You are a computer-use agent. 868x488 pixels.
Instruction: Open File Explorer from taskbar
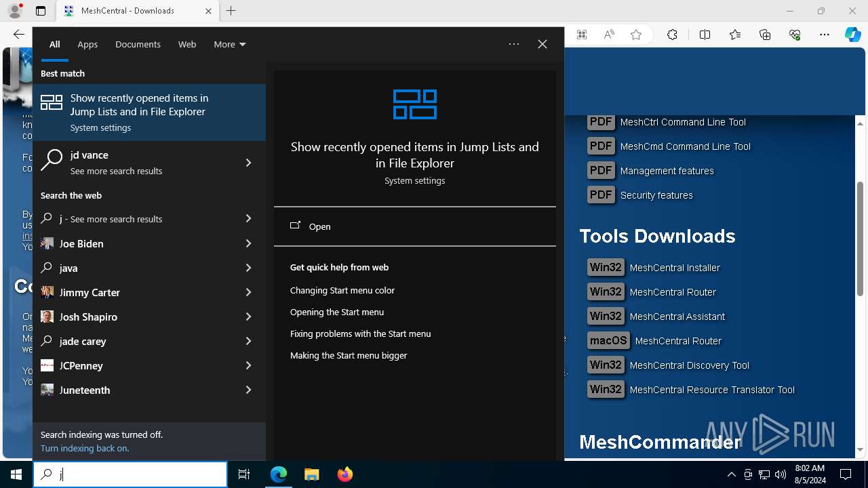click(x=311, y=474)
